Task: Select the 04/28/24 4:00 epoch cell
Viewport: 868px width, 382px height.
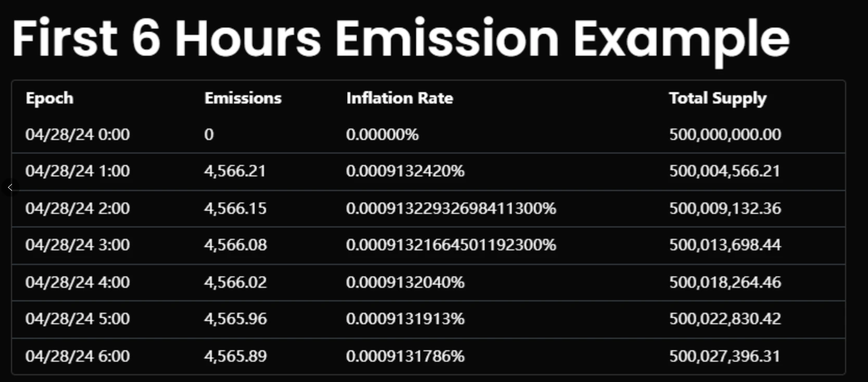Action: coord(78,283)
